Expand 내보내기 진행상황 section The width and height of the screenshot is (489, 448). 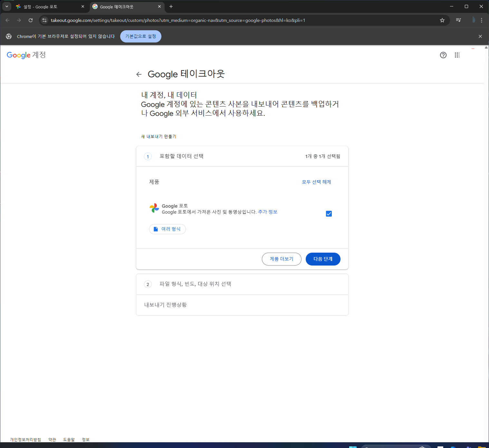(242, 305)
